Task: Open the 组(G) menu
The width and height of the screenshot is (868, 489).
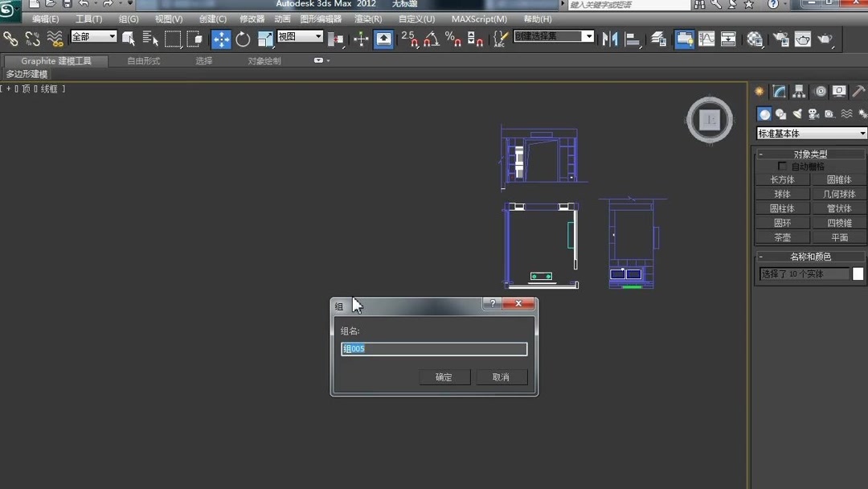Action: pyautogui.click(x=129, y=18)
